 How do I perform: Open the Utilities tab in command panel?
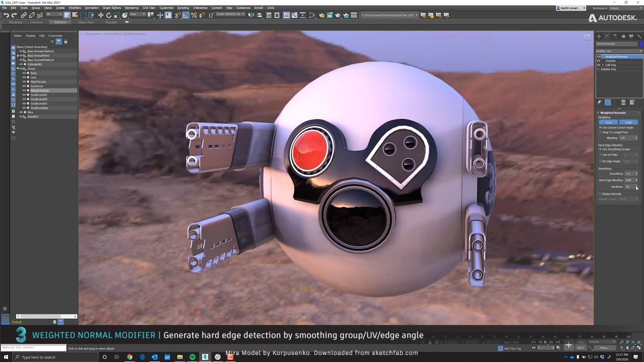pyautogui.click(x=639, y=36)
